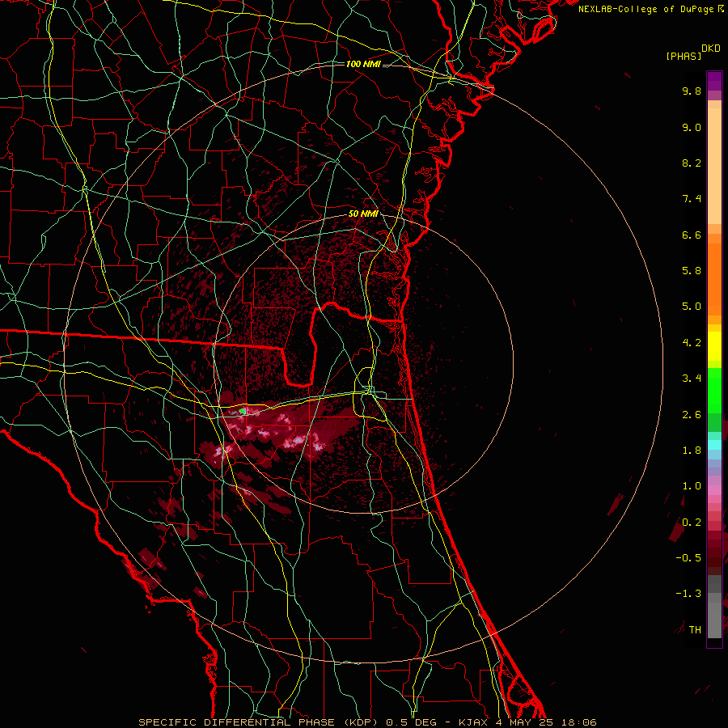The height and width of the screenshot is (728, 728).
Task: Click the Specific Differential Phase title caption
Action: coord(367,722)
